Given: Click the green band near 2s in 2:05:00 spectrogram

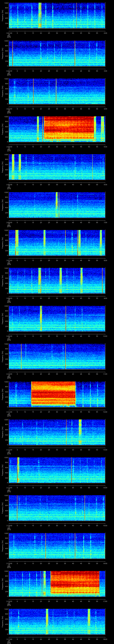Looking at the screenshot, I should (x=13, y=167).
